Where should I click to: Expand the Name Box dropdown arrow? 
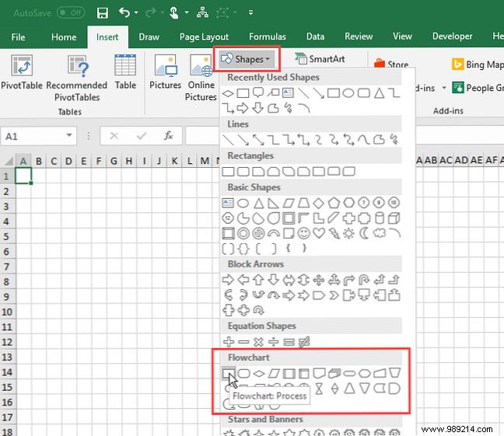click(68, 135)
